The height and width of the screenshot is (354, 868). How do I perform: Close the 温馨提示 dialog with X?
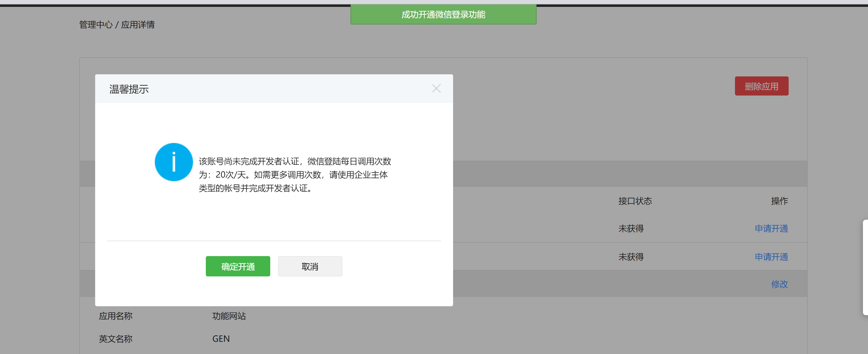[436, 89]
